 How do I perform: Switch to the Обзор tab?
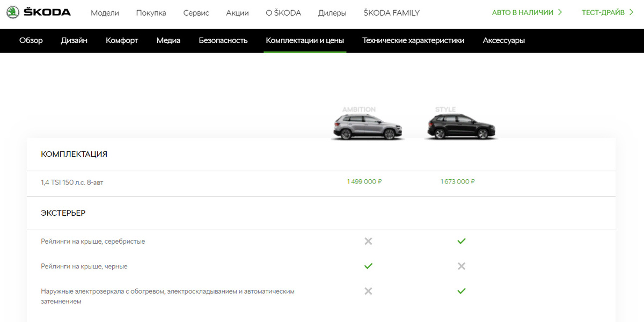(31, 40)
